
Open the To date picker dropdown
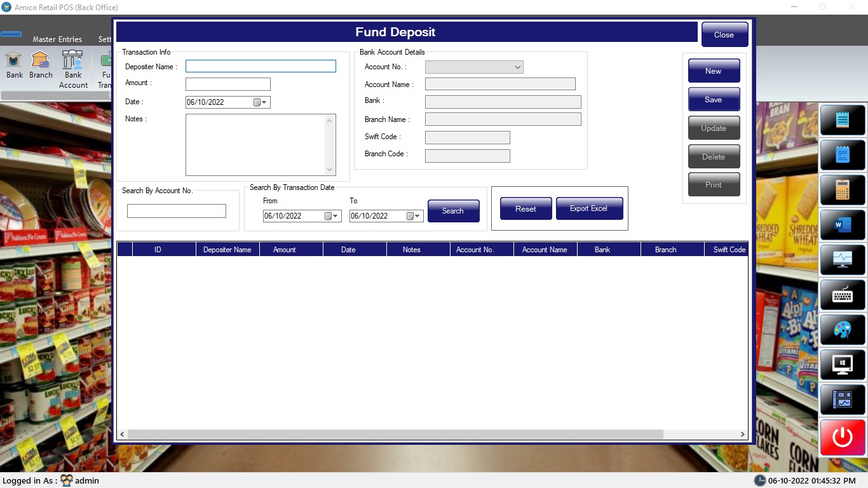(x=417, y=216)
